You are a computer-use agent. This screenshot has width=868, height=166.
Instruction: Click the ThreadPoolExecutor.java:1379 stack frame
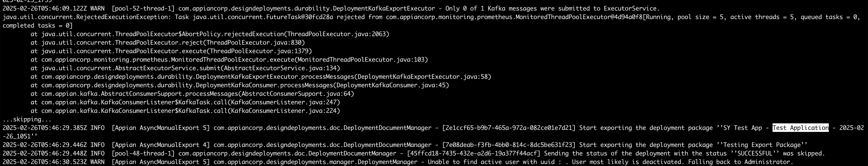point(171,51)
